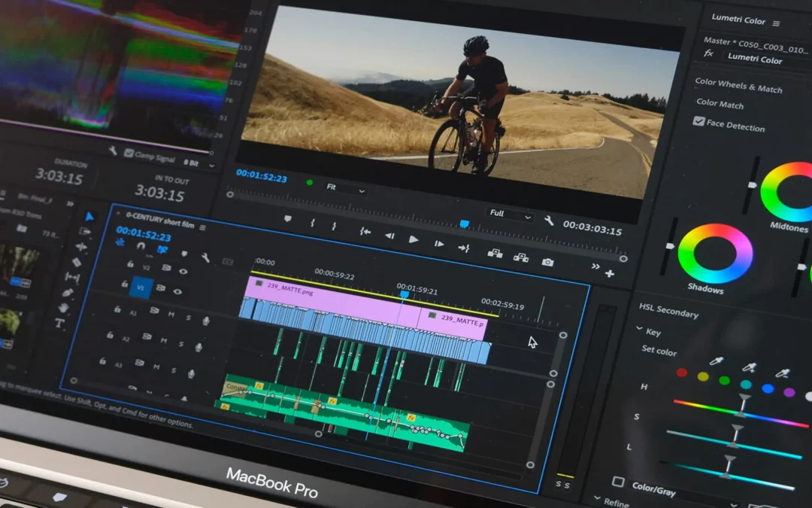Toggle Linked Selection in the timeline

162,249
